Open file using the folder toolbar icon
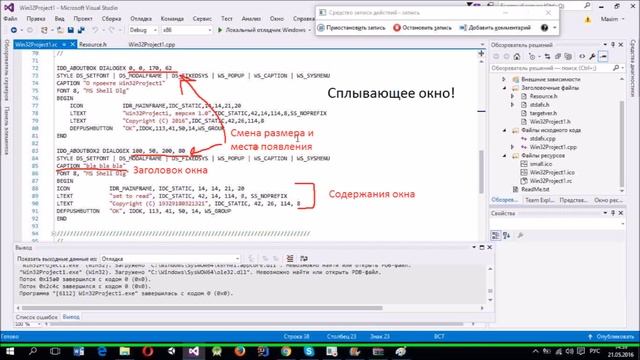640x360 pixels. click(x=60, y=30)
